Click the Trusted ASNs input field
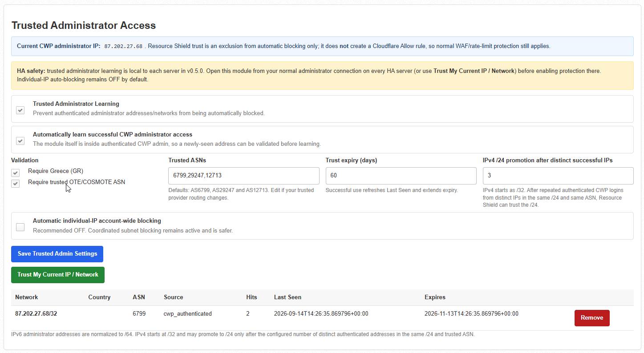 243,176
